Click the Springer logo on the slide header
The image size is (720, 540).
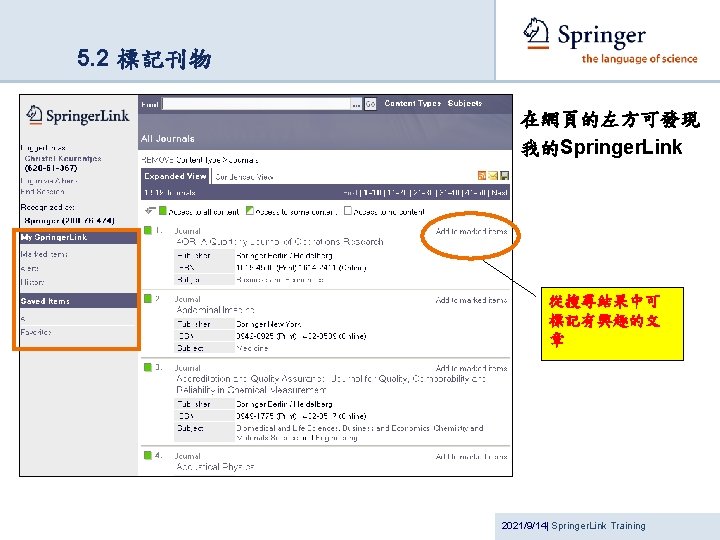[610, 40]
